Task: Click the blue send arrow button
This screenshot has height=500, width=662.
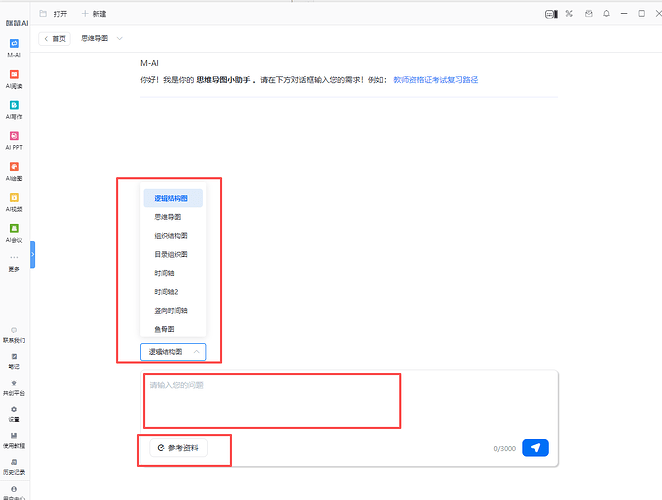Action: [536, 448]
